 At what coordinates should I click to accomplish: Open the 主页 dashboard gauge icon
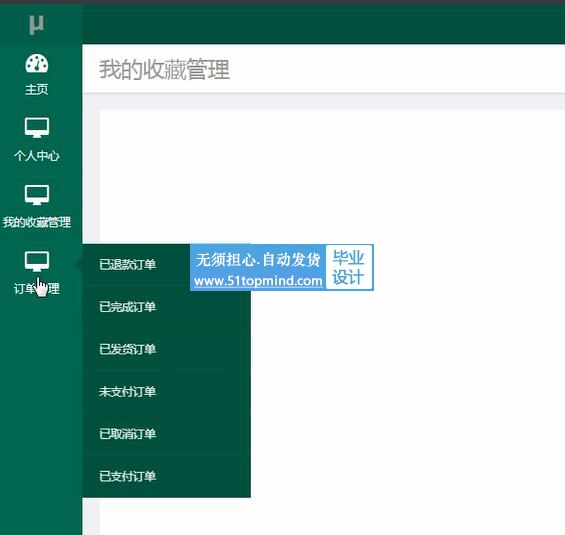click(36, 63)
